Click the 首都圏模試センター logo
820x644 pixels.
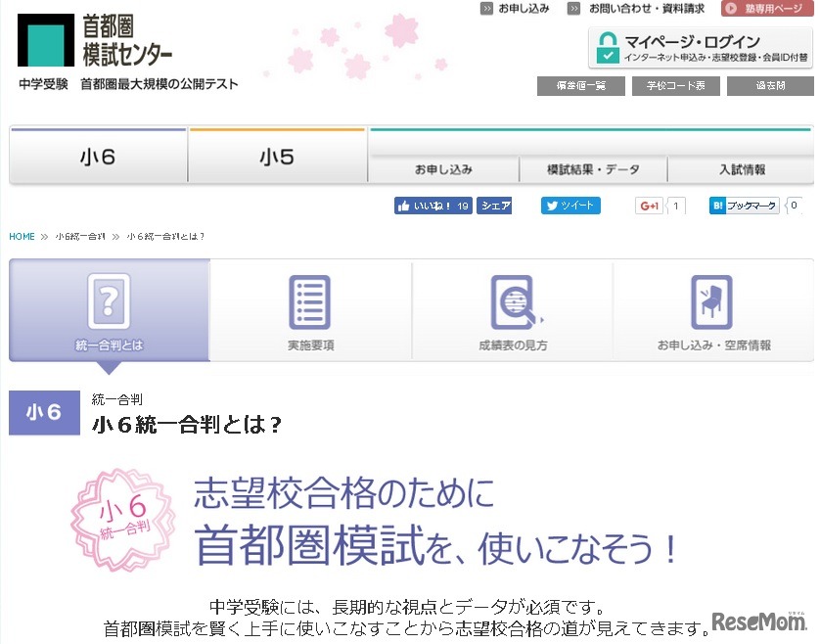tap(95, 40)
